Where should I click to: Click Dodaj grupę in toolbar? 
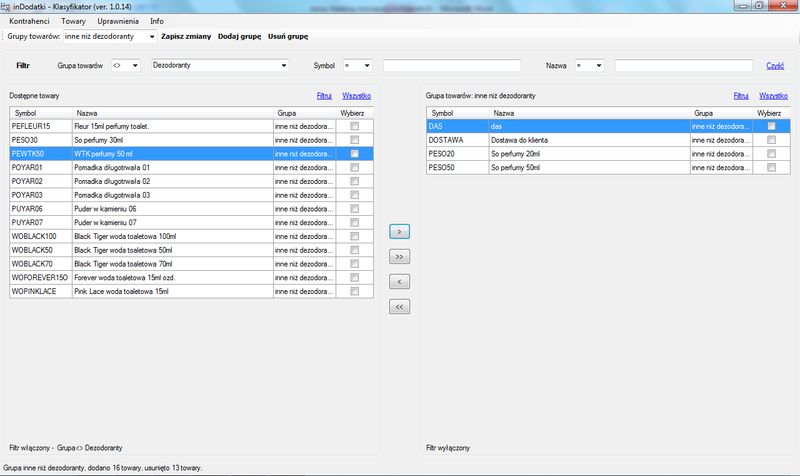(x=239, y=36)
